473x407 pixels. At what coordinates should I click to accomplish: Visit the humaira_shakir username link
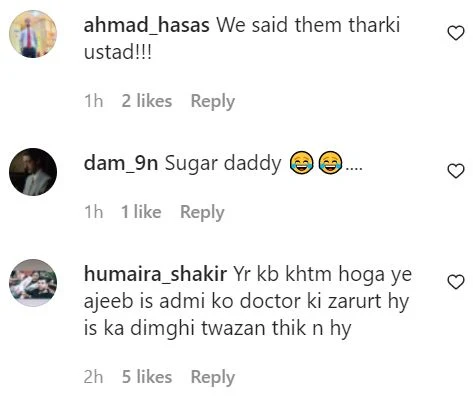pos(155,274)
